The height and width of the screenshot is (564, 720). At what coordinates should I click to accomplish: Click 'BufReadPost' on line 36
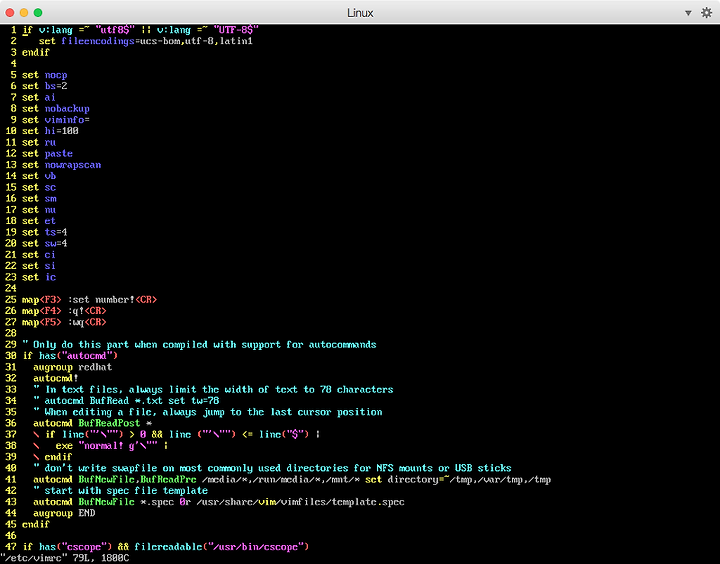pos(109,423)
